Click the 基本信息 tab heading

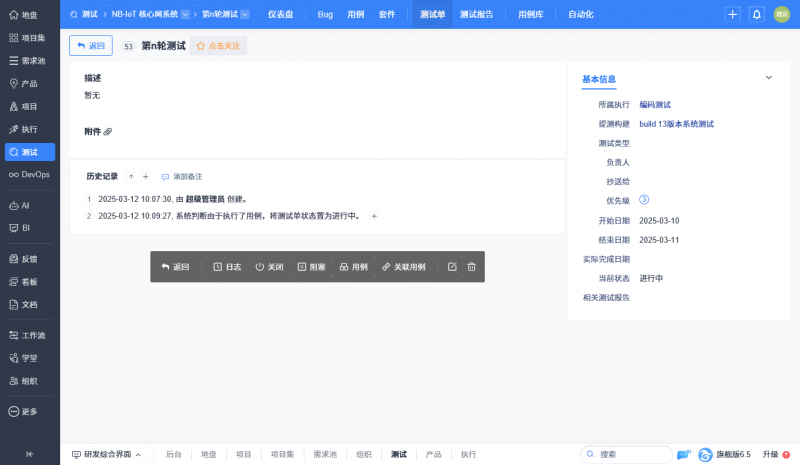pos(599,79)
